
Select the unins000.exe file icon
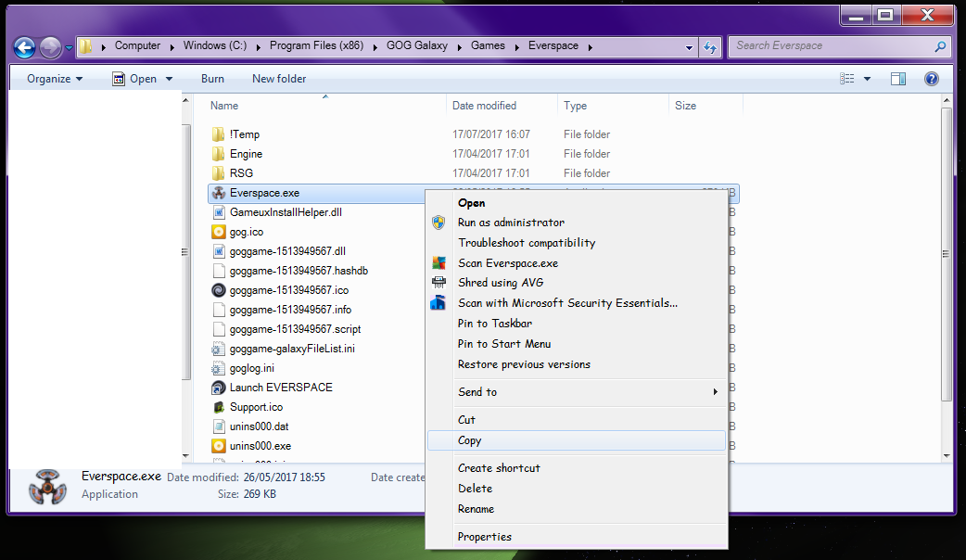click(218, 446)
